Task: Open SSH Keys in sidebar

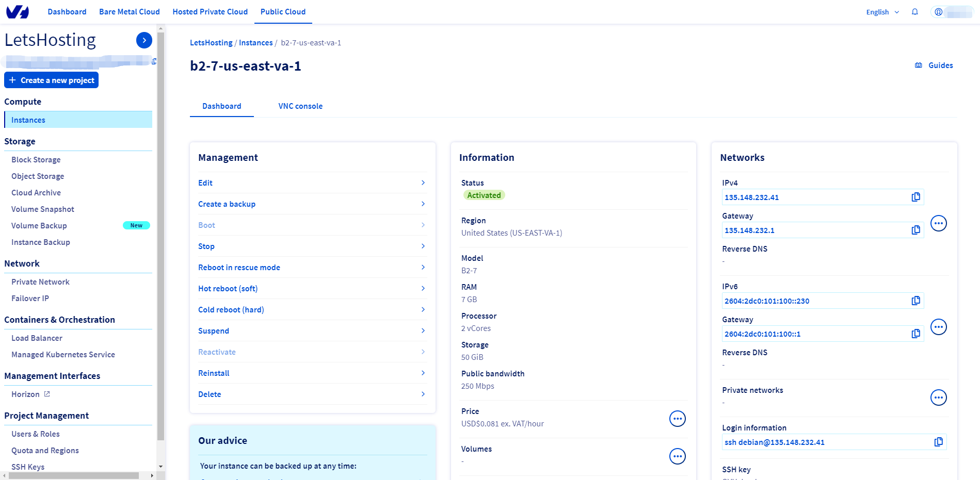Action: [x=28, y=467]
